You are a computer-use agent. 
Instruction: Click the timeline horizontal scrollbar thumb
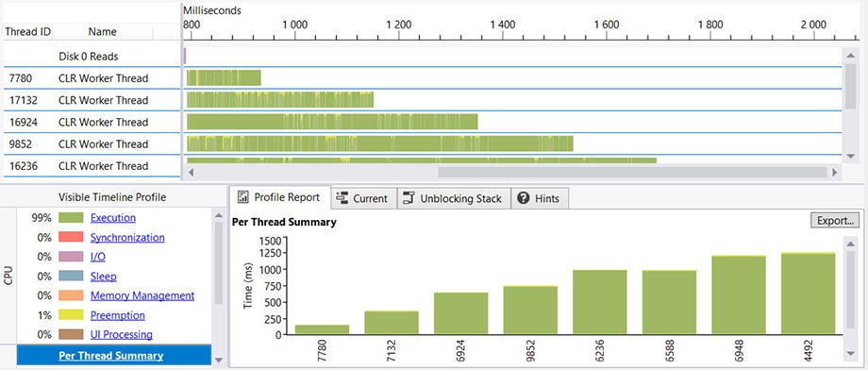click(633, 173)
